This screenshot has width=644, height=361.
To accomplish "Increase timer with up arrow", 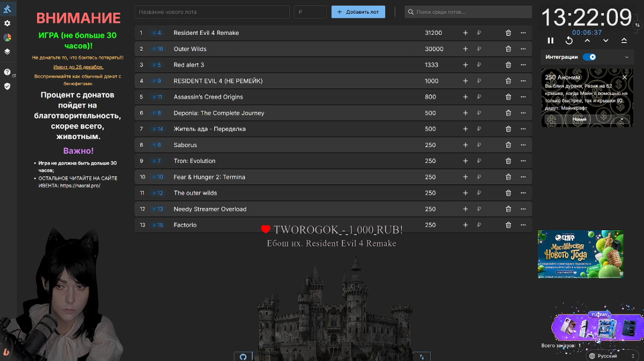I will pyautogui.click(x=587, y=41).
